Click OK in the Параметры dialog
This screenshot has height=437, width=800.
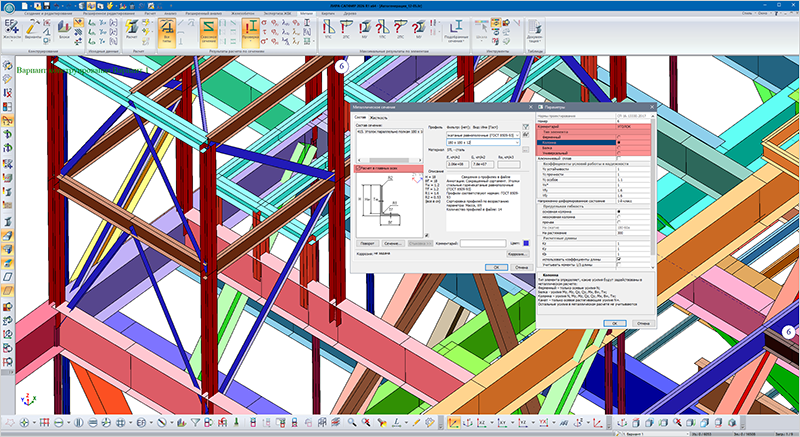(615, 323)
